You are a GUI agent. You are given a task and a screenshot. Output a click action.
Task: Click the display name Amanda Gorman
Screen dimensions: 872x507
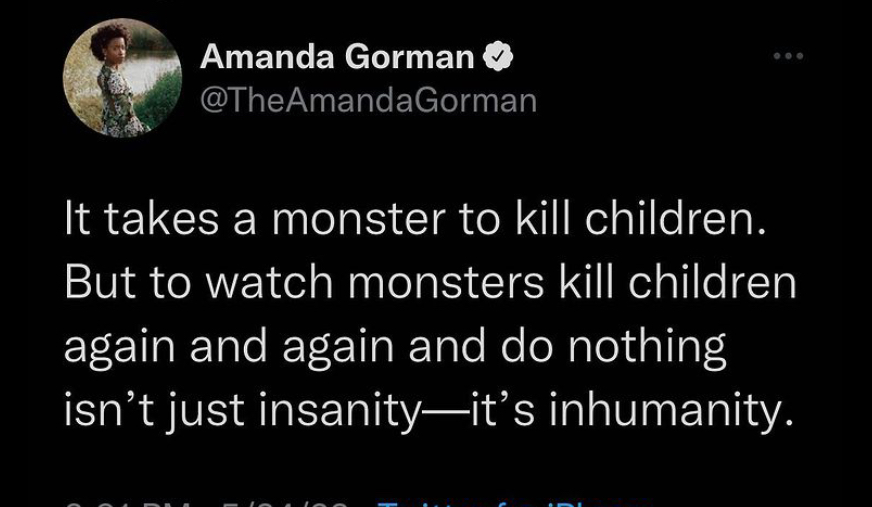point(337,58)
